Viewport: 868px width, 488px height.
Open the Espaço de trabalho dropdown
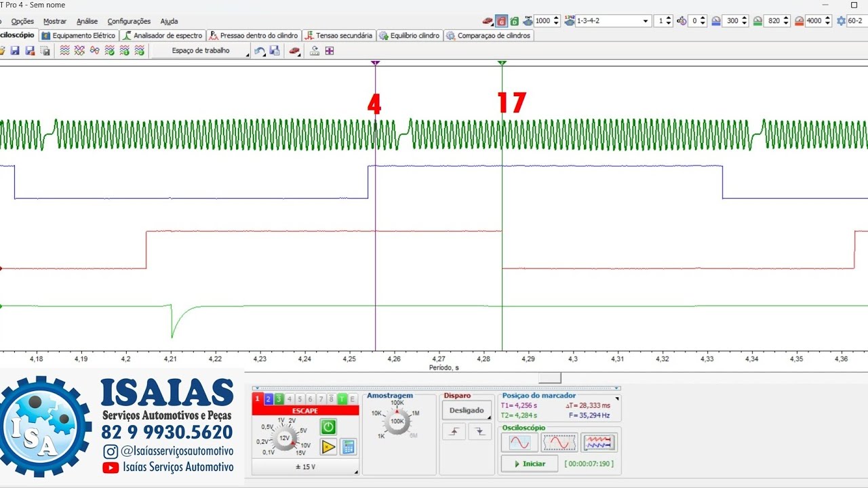(x=201, y=51)
